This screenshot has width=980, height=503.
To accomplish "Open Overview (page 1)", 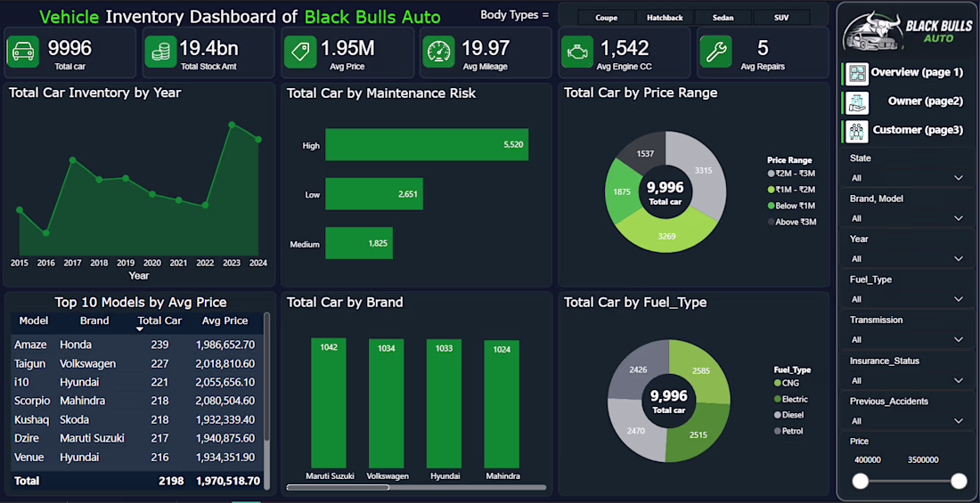I will (x=917, y=72).
